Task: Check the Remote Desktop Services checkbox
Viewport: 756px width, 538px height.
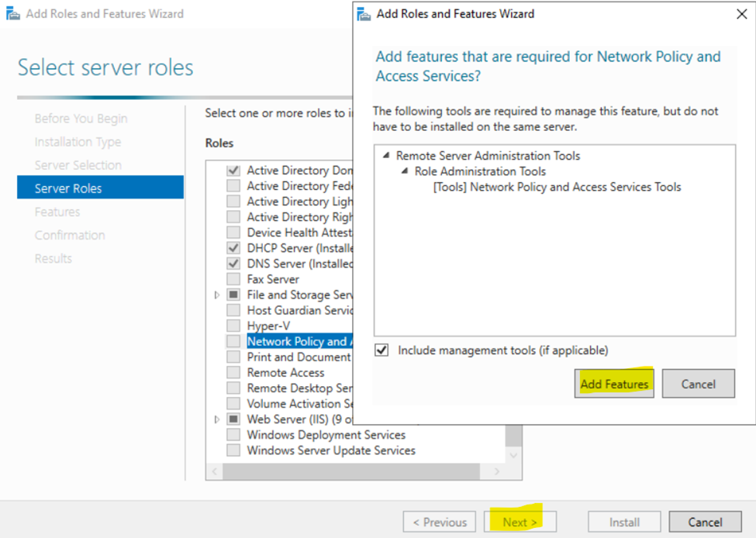Action: click(233, 388)
